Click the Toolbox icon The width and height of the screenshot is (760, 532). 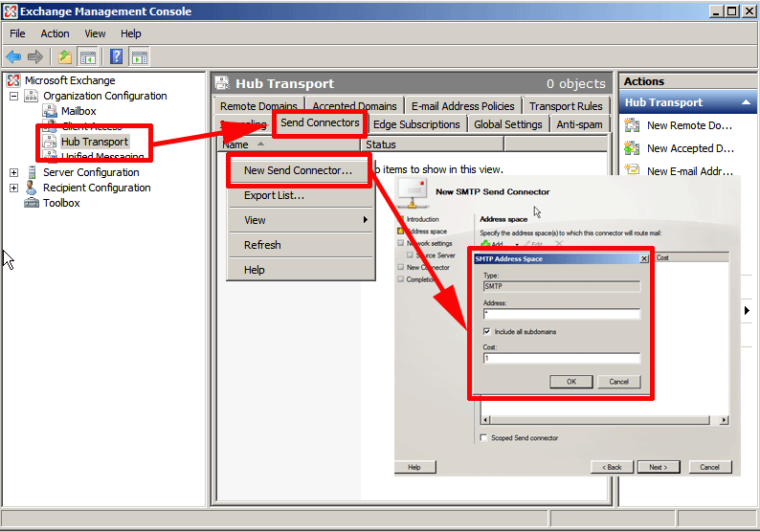click(x=32, y=203)
